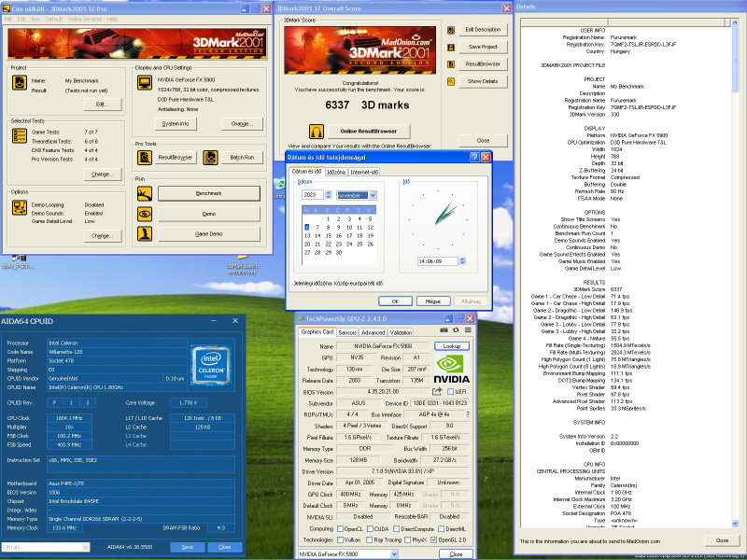Click the System Info button
747x560 pixels.
[x=176, y=124]
